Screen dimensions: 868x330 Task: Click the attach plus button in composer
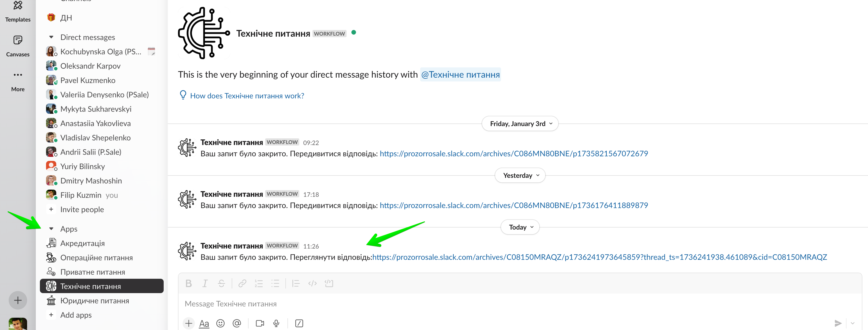189,323
